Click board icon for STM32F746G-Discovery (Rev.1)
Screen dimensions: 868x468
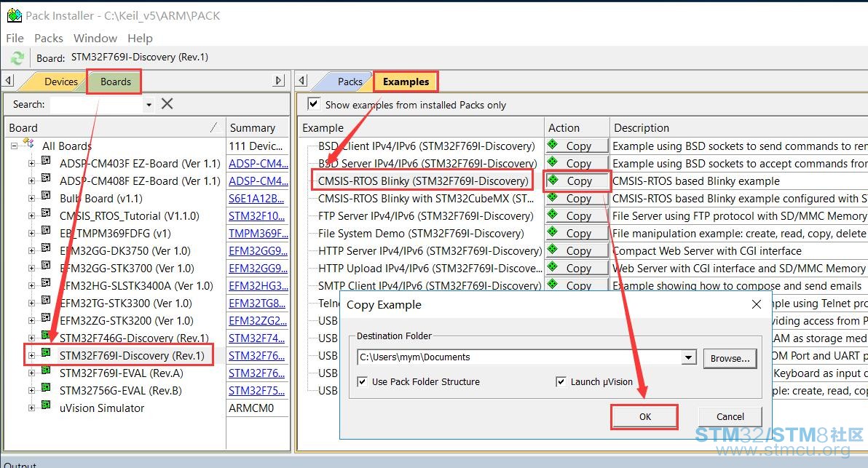(46, 336)
